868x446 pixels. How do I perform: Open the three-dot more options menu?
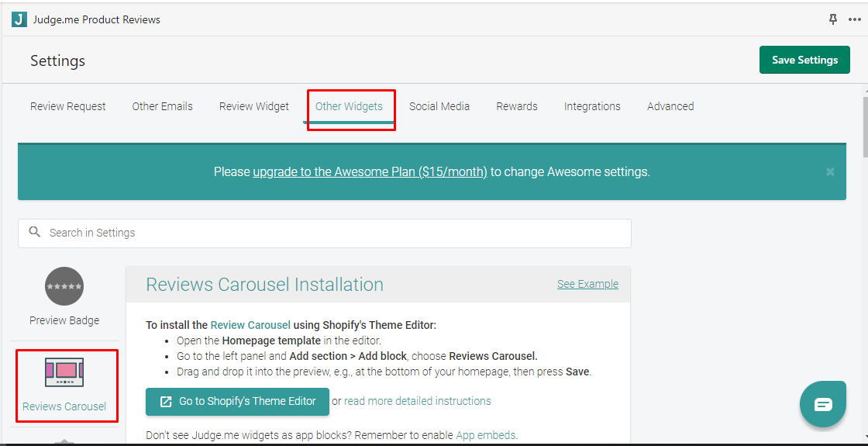point(854,19)
